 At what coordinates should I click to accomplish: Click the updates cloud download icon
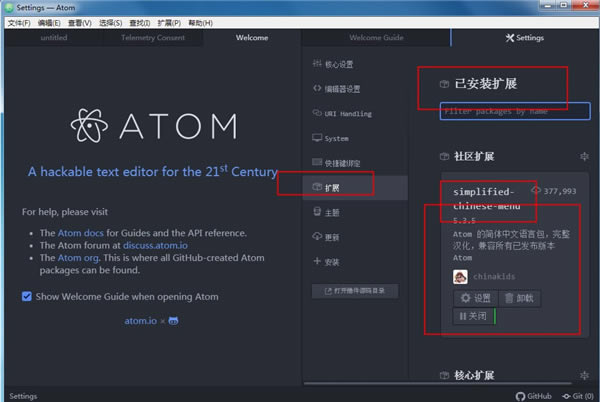click(x=317, y=236)
